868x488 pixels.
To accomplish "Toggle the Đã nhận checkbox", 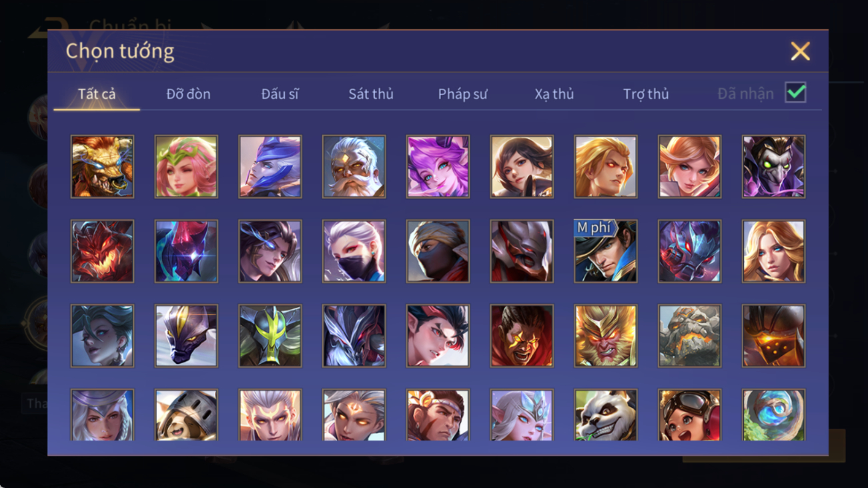I will click(x=795, y=93).
